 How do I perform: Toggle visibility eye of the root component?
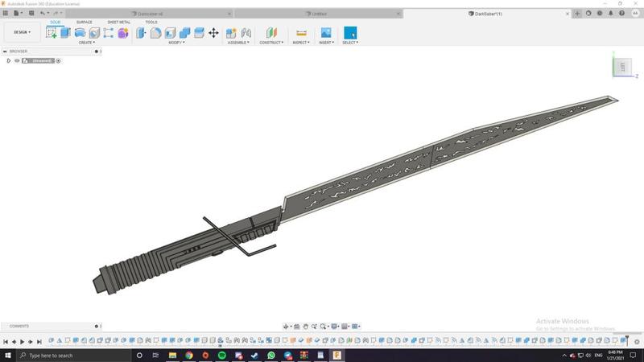(x=17, y=60)
